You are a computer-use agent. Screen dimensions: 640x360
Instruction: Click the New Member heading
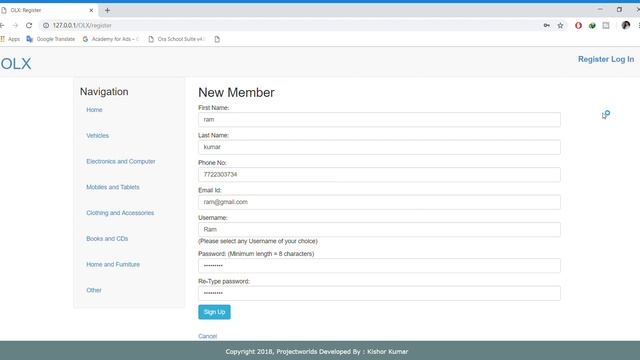(236, 93)
